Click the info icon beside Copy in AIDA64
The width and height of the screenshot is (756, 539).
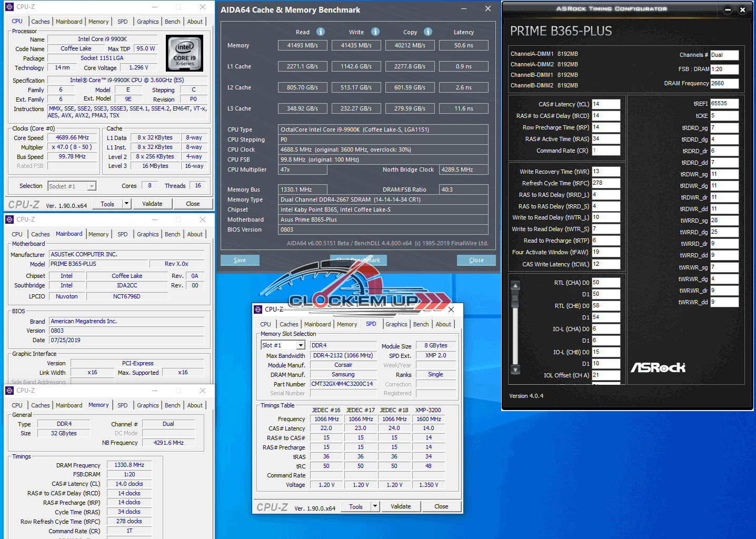[x=427, y=32]
